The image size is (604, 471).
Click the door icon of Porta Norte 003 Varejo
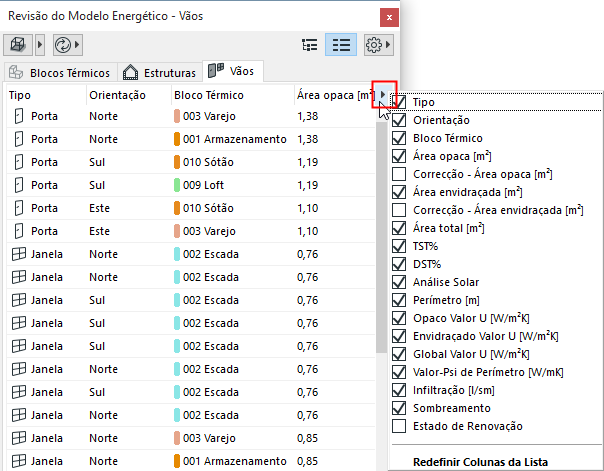[x=19, y=116]
